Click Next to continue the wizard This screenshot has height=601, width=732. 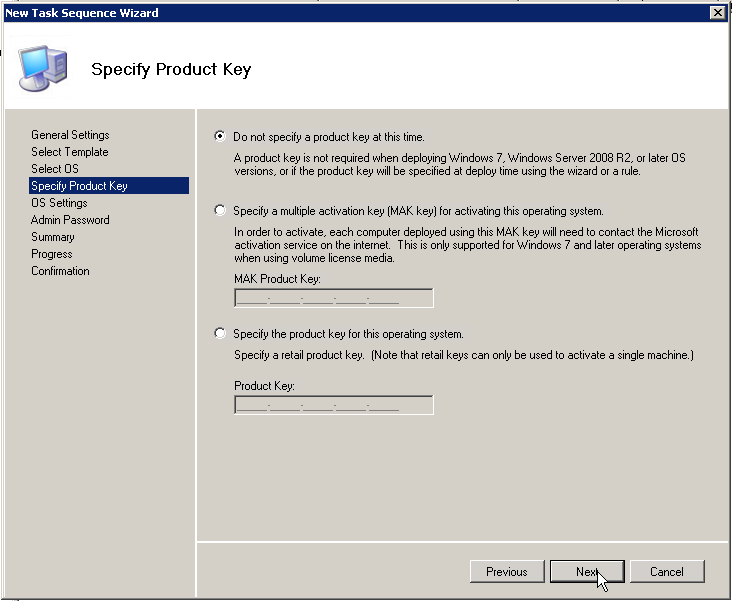[587, 572]
